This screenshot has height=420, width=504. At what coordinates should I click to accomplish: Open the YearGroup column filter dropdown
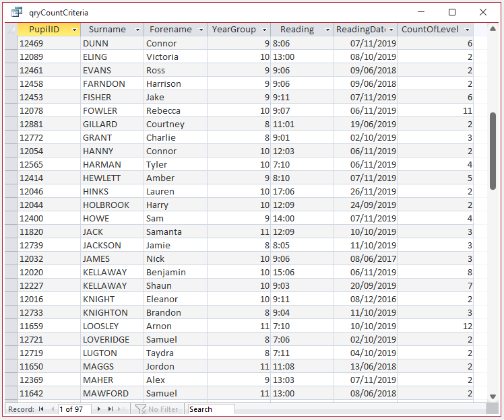point(264,30)
